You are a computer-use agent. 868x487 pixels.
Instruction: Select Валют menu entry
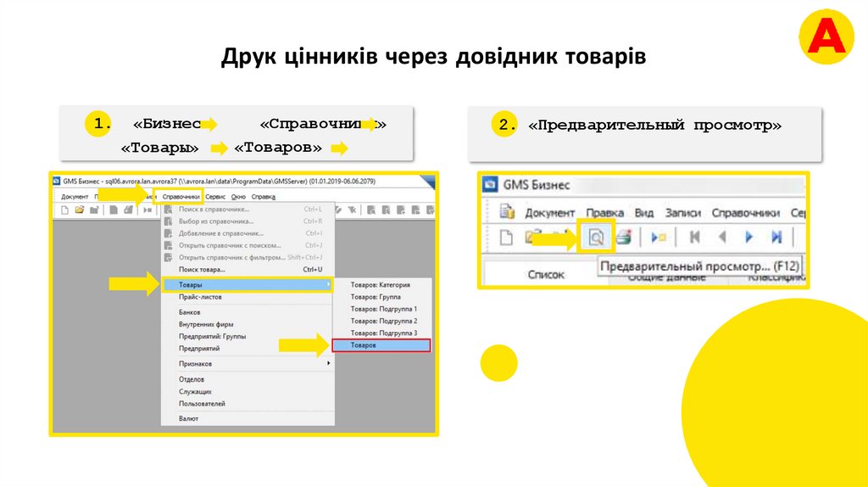pos(248,419)
